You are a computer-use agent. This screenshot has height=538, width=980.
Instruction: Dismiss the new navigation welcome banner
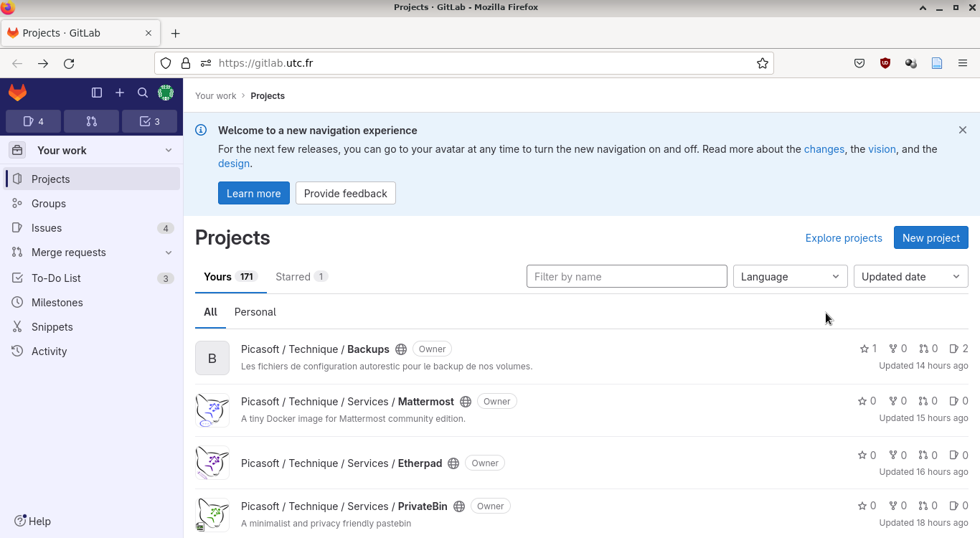coord(963,130)
